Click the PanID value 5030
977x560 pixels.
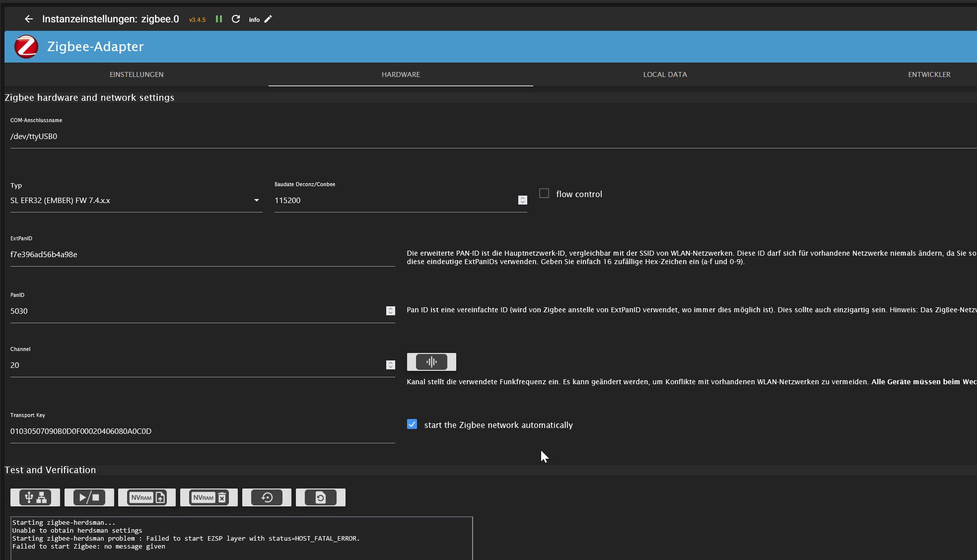point(19,311)
